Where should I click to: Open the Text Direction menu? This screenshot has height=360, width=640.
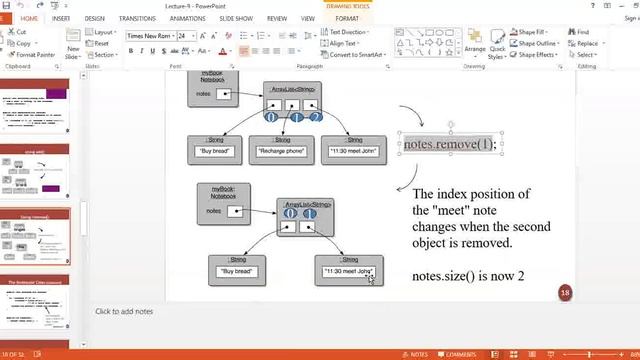pos(345,32)
